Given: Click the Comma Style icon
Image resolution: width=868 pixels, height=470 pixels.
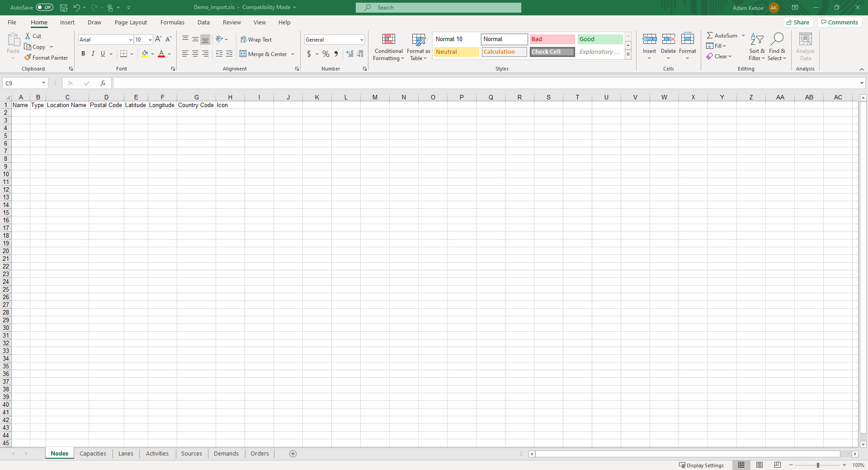Looking at the screenshot, I should [336, 54].
